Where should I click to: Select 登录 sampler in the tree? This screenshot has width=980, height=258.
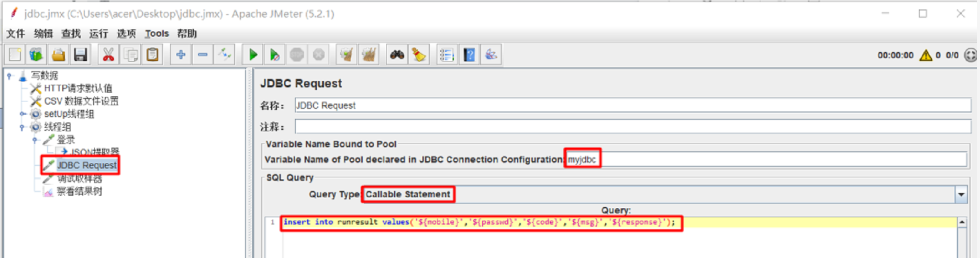click(65, 140)
